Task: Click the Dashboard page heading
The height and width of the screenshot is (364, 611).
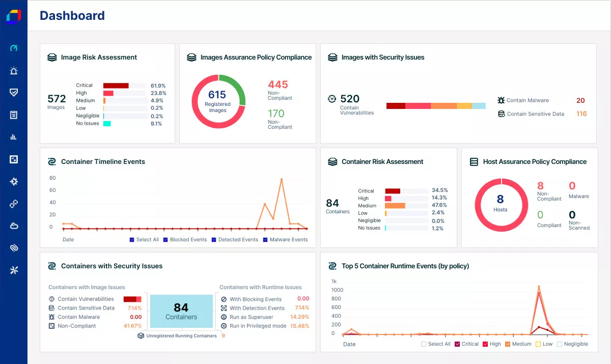Action: pyautogui.click(x=72, y=16)
